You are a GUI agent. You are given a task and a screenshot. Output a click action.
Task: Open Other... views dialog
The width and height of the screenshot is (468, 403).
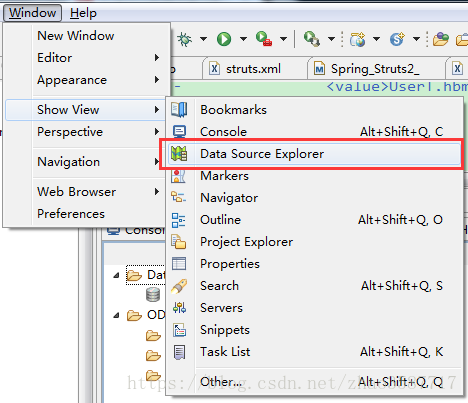click(x=314, y=382)
